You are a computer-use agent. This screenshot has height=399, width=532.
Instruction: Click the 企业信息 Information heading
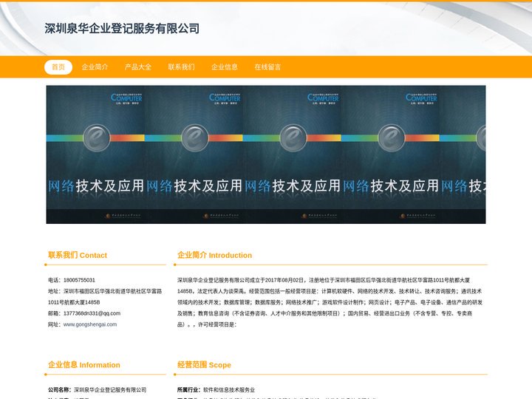pyautogui.click(x=83, y=365)
